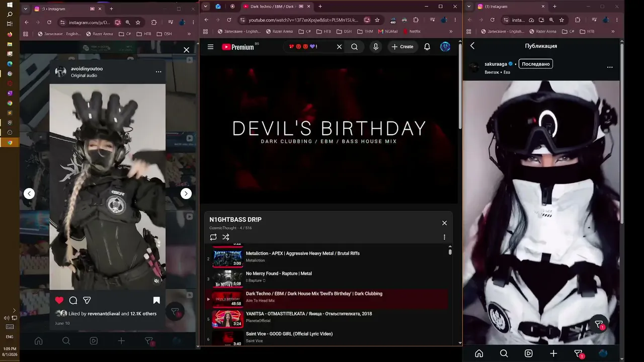
Task: Open the DSH bookmarks folder in the YouTube window
Action: coord(344,31)
